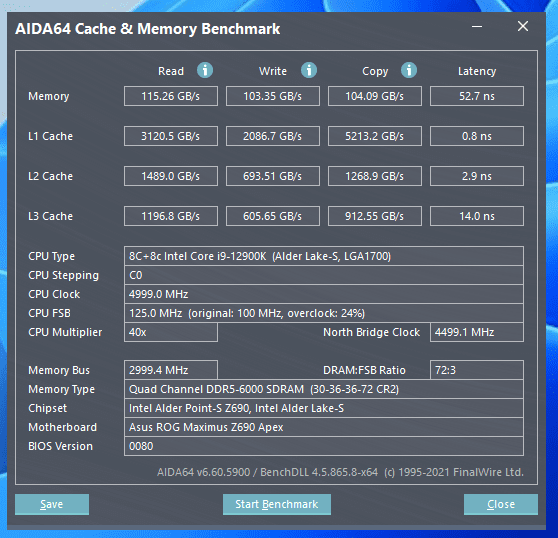Image resolution: width=558 pixels, height=538 pixels.
Task: Click the North Bridge Clock label
Action: point(372,332)
